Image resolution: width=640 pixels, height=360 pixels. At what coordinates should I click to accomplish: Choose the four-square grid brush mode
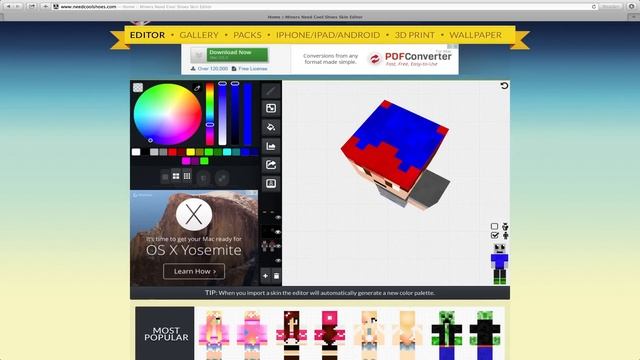tap(176, 176)
